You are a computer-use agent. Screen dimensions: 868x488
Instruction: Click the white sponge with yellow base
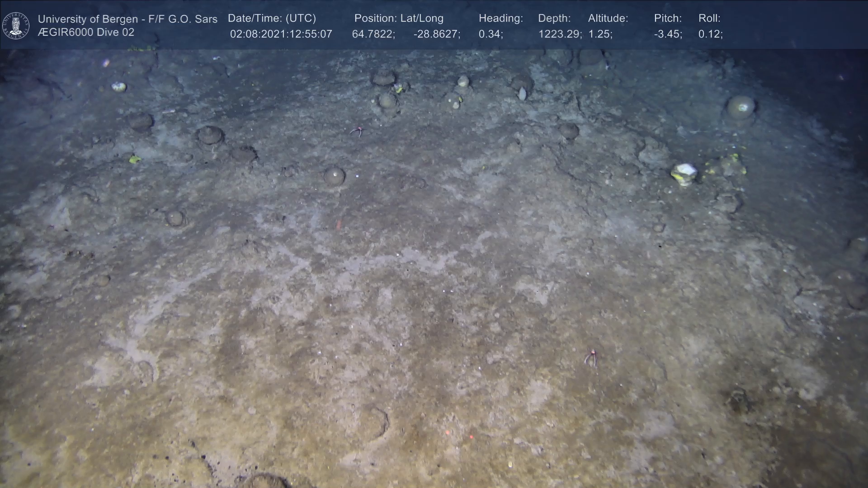[x=684, y=174]
